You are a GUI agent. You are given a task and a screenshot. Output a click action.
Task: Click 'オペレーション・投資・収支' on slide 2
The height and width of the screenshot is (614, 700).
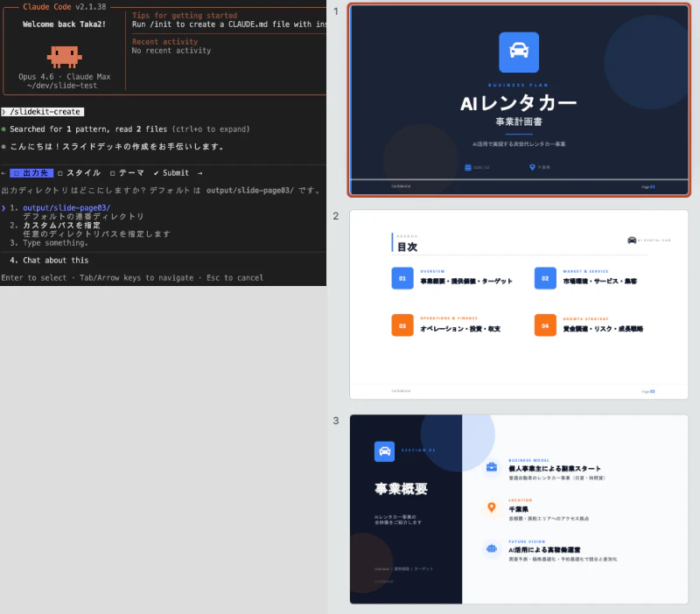[460, 329]
